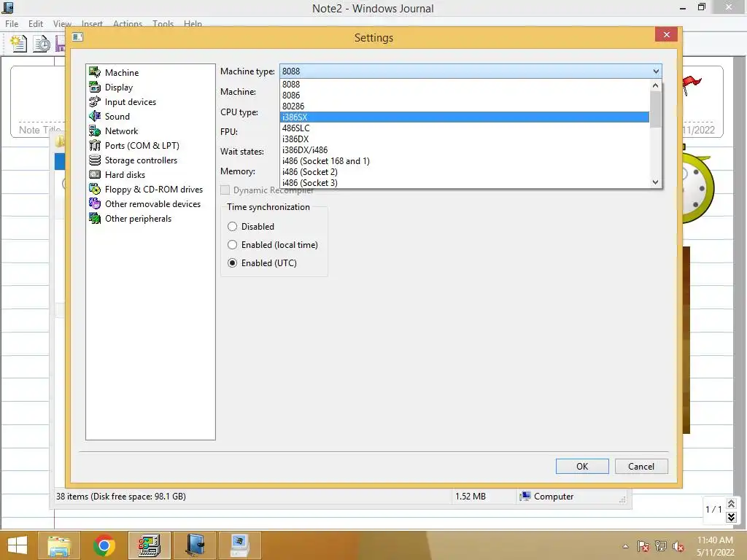Open Input devices settings icon
Image resolution: width=747 pixels, height=560 pixels.
click(95, 101)
